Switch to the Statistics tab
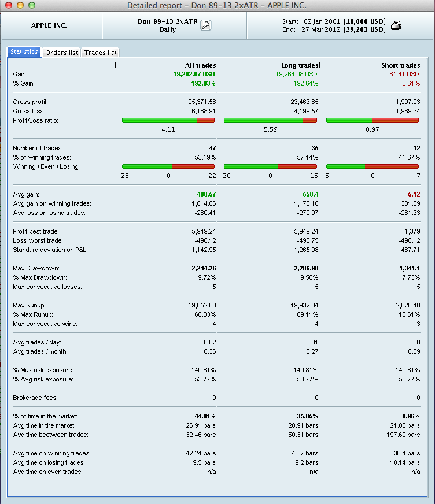The width and height of the screenshot is (435, 504). 24,52
